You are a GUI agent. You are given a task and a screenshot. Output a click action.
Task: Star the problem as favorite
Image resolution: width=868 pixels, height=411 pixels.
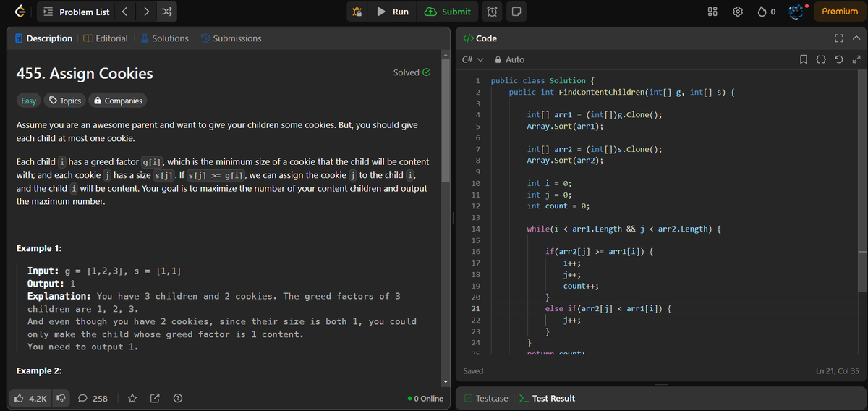pyautogui.click(x=133, y=398)
